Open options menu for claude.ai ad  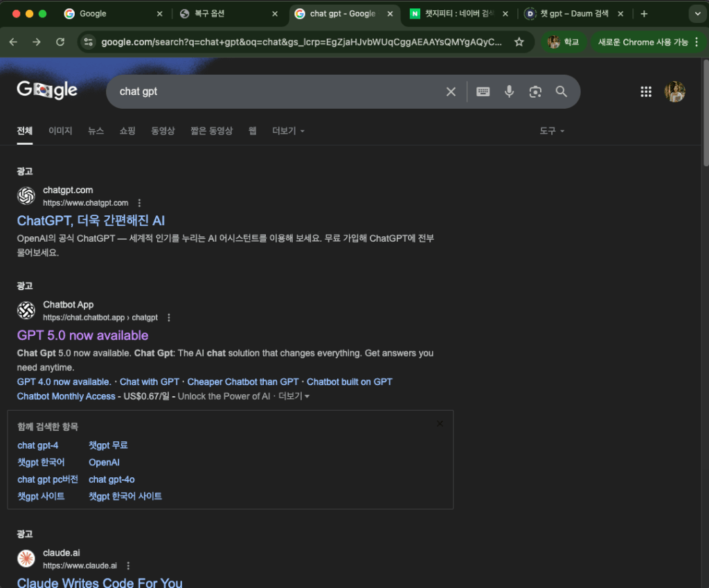128,566
